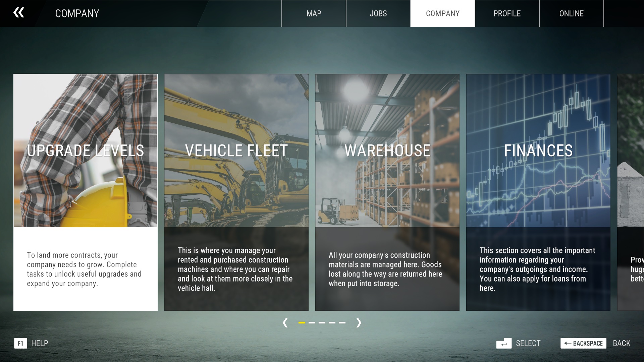The width and height of the screenshot is (644, 362).
Task: Open the Jobs tab
Action: point(378,13)
